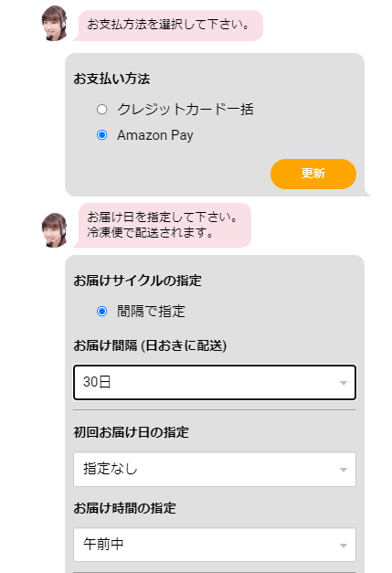392x573 pixels.
Task: Click the operator avatar beside the payment message
Action: click(x=54, y=23)
